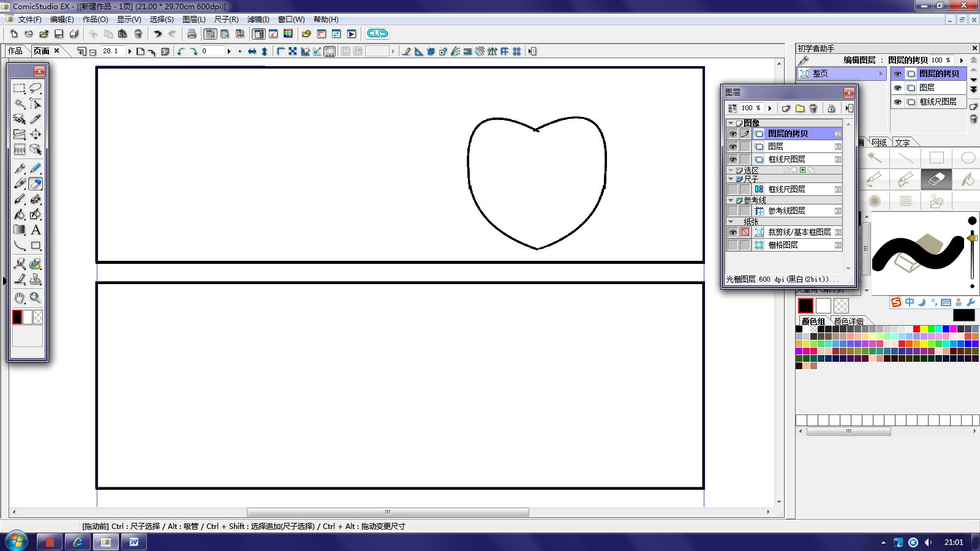Viewport: 980px width, 551px height.
Task: Switch to the 作品 tab
Action: click(15, 51)
